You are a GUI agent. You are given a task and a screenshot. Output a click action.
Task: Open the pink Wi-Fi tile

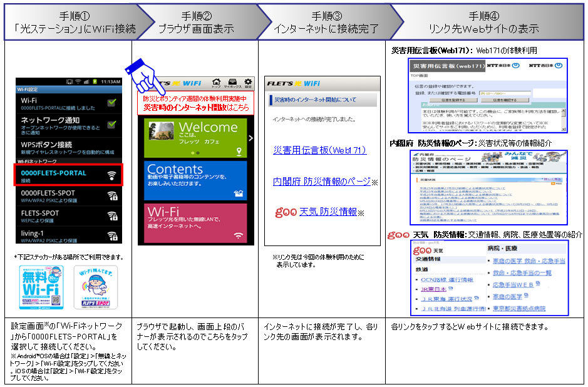195,223
